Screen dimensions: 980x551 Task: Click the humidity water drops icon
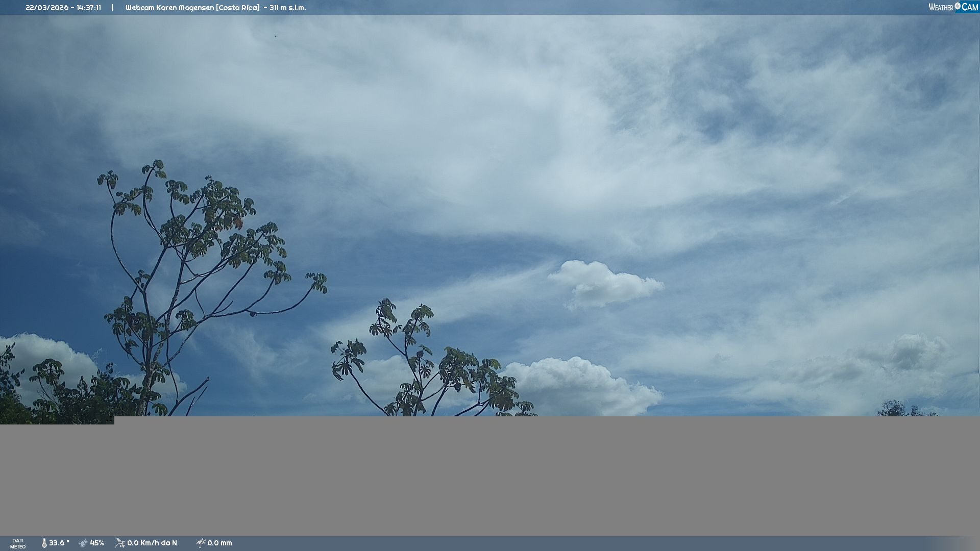coord(83,543)
